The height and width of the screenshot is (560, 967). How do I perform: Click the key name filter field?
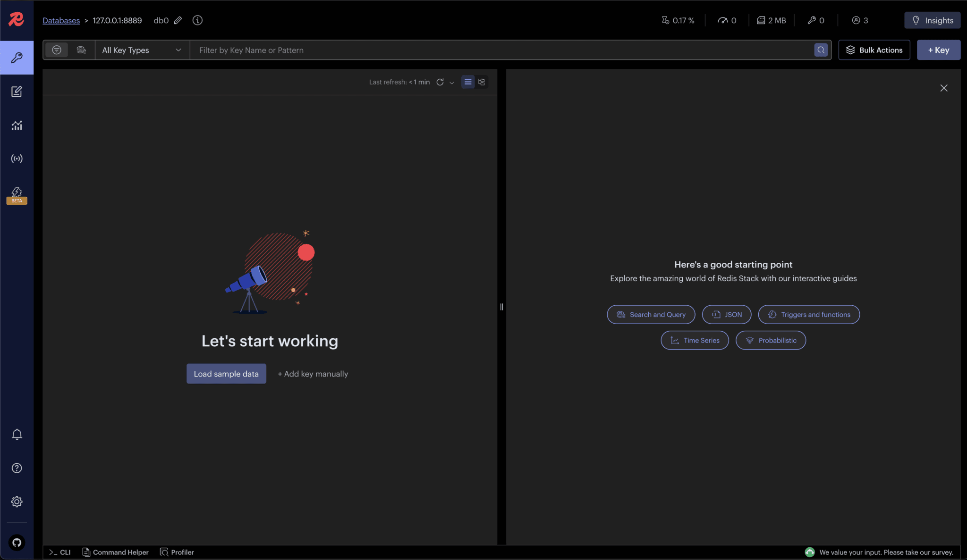tap(472, 50)
